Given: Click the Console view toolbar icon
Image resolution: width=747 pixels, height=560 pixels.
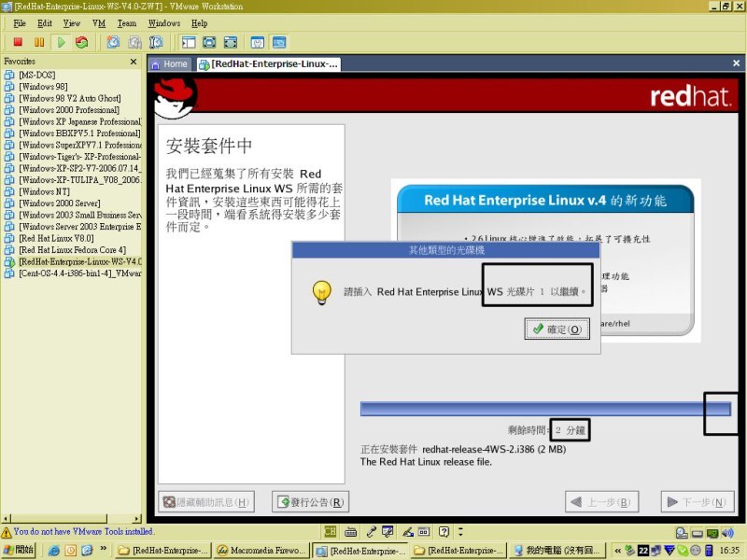Looking at the screenshot, I should 279,42.
